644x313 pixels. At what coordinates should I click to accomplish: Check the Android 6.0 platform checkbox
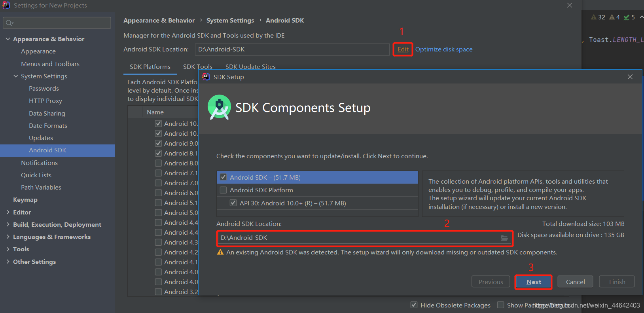158,193
